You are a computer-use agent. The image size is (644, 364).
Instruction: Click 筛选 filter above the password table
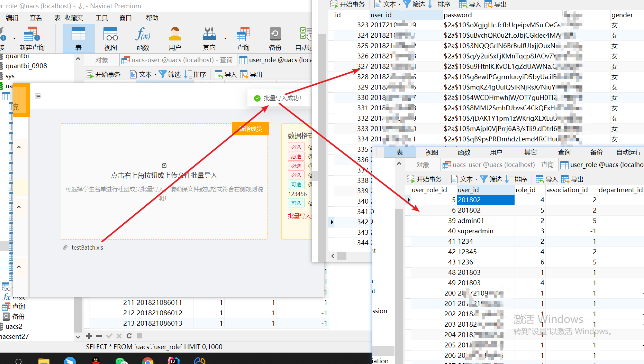[414, 4]
